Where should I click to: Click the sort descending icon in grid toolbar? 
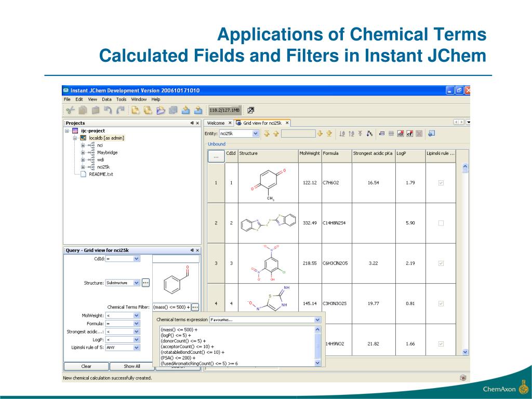(352, 134)
